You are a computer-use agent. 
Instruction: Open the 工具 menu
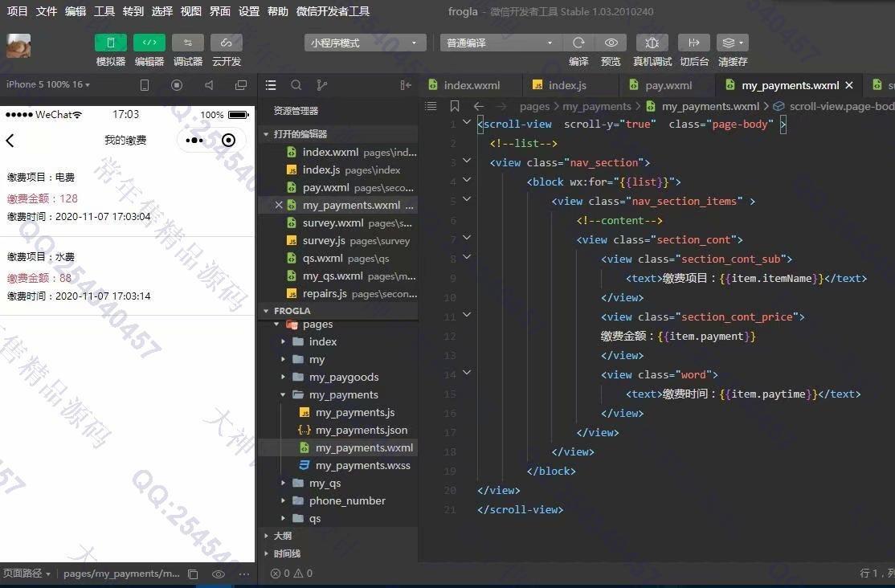tap(104, 11)
